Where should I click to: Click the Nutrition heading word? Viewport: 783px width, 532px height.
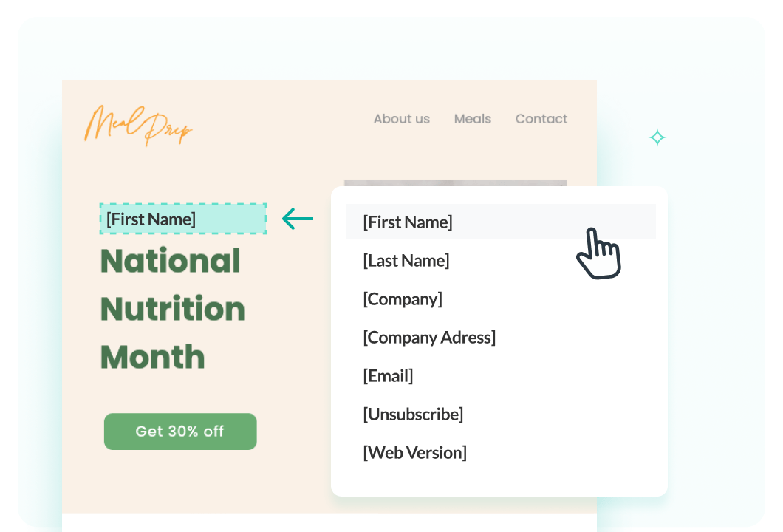click(173, 309)
